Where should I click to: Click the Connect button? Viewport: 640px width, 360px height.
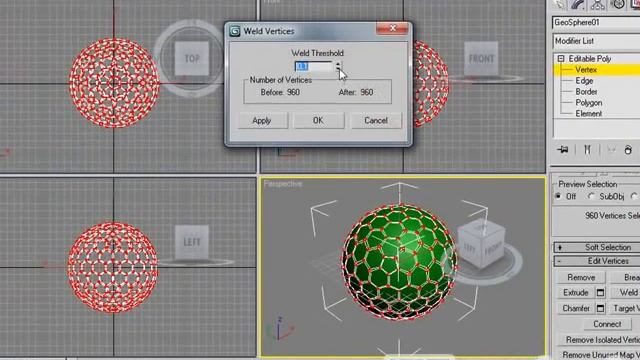[607, 324]
